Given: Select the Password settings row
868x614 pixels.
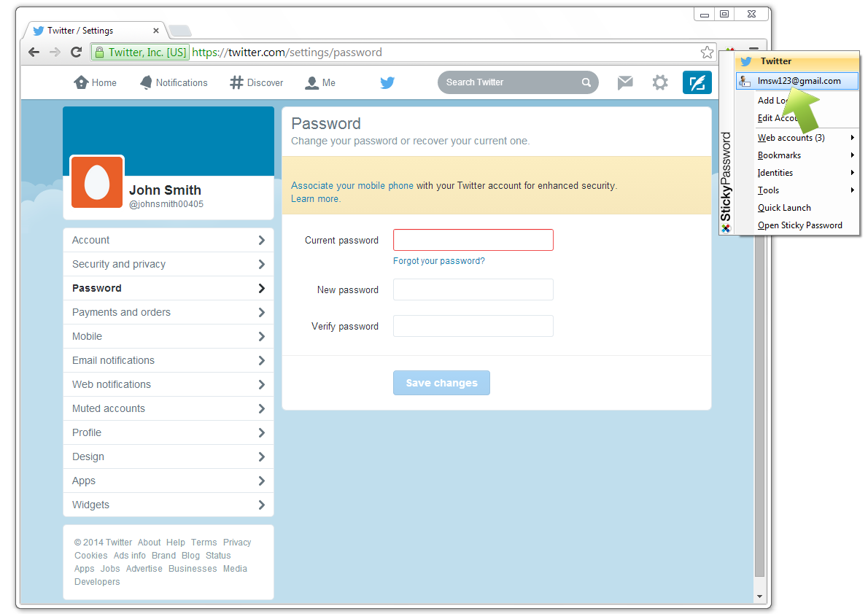Looking at the screenshot, I should pyautogui.click(x=168, y=288).
